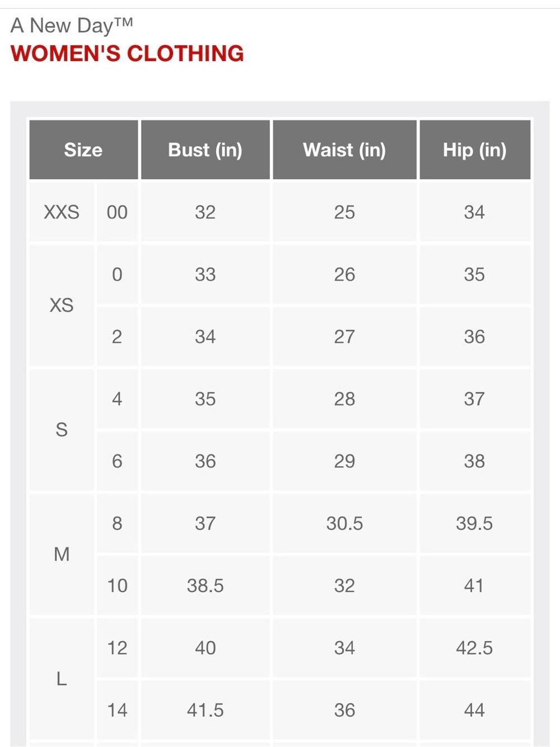560x747 pixels.
Task: Select the M size label cell
Action: click(x=62, y=554)
